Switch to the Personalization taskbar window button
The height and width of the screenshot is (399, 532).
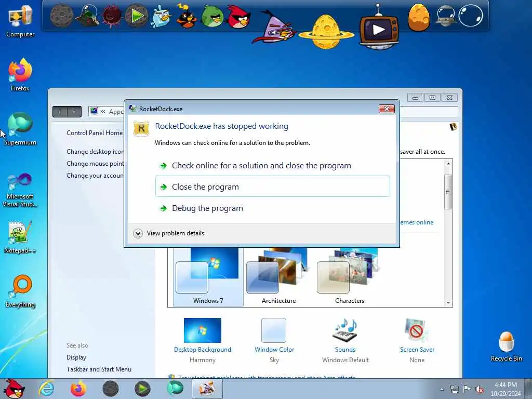[207, 389]
